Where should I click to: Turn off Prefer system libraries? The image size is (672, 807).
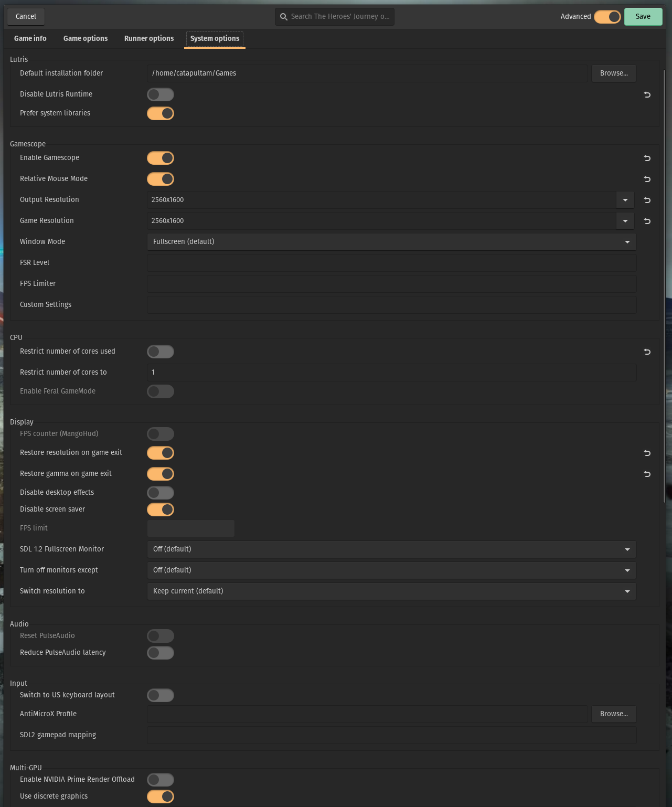pos(161,113)
